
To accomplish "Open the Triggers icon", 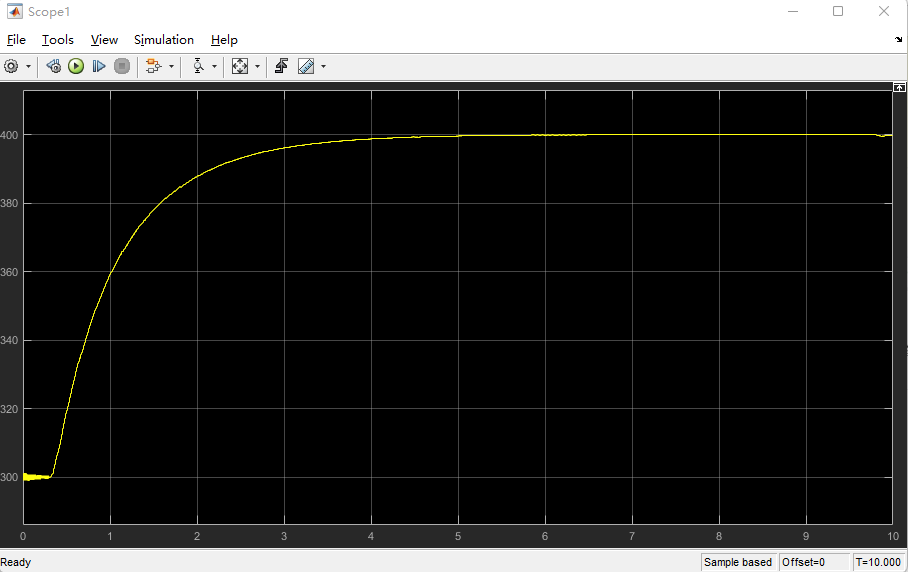I will coord(281,66).
